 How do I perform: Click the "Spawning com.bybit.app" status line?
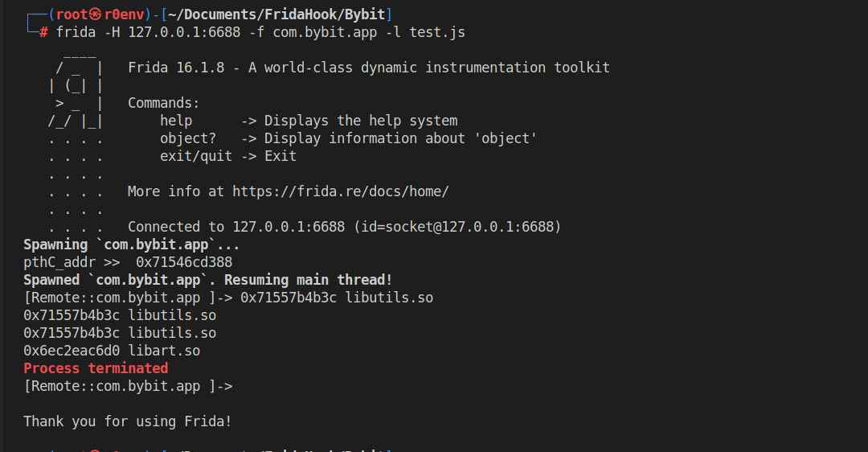(131, 244)
